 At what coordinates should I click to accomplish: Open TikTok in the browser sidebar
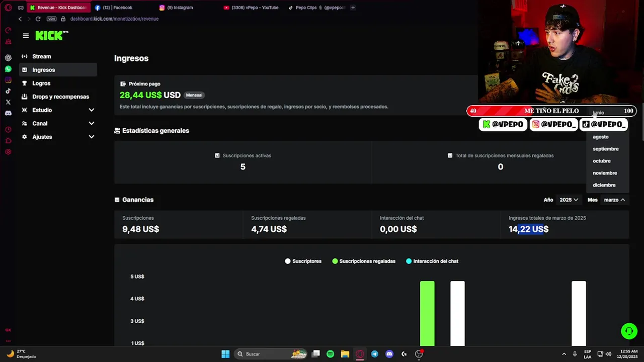(8, 91)
